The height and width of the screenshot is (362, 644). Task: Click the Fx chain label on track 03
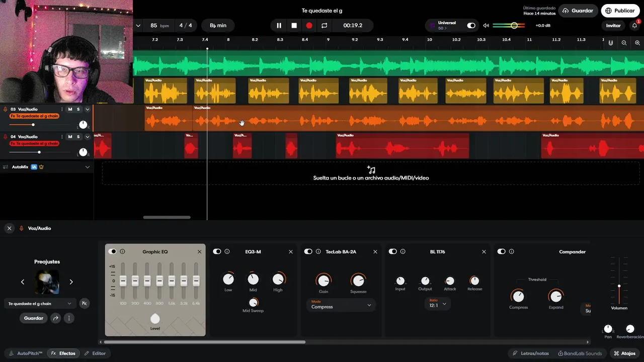pos(34,116)
